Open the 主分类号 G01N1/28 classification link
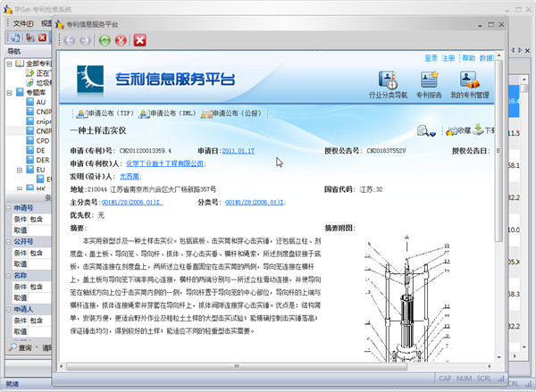The image size is (536, 392). pyautogui.click(x=132, y=203)
